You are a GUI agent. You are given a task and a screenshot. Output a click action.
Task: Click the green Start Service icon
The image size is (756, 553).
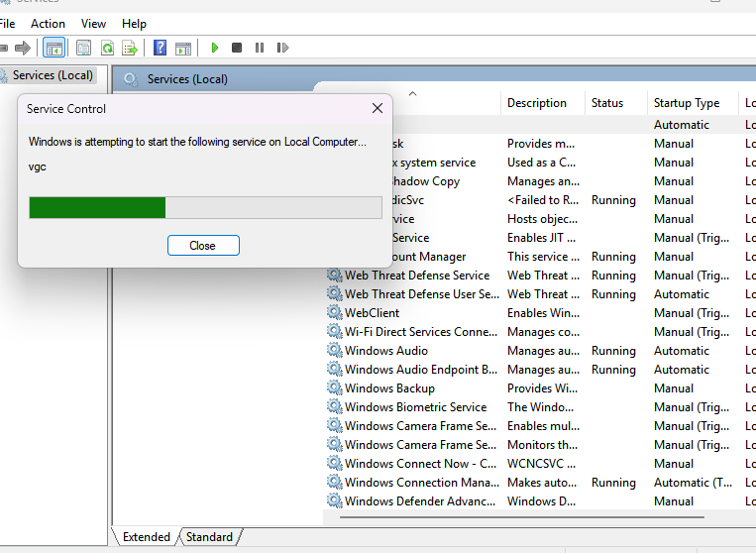point(215,48)
